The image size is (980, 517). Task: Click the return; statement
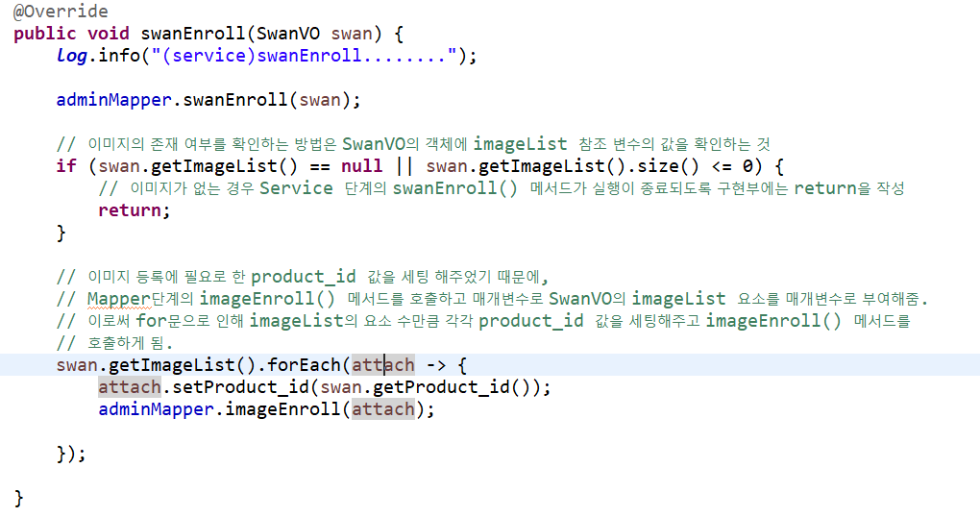point(134,210)
